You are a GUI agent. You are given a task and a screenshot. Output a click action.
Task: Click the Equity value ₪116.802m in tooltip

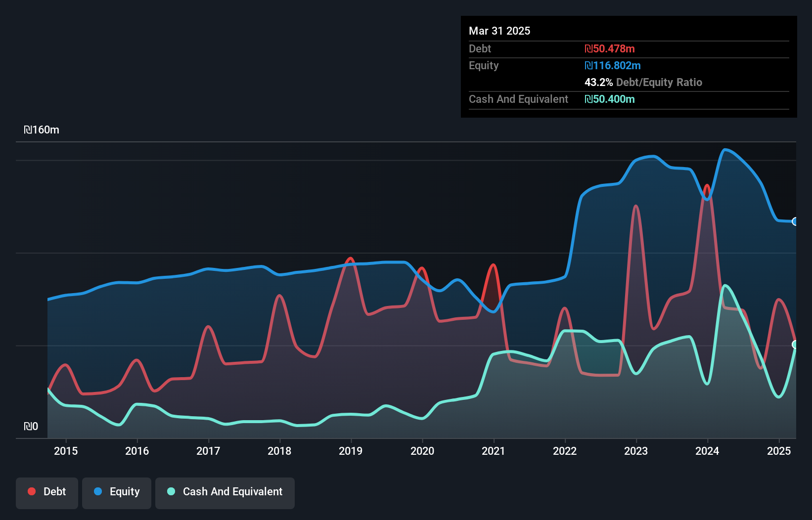point(613,65)
